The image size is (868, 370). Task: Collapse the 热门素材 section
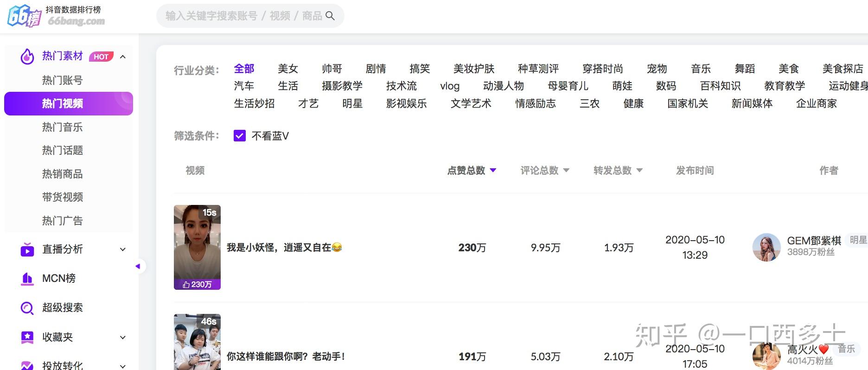[123, 57]
